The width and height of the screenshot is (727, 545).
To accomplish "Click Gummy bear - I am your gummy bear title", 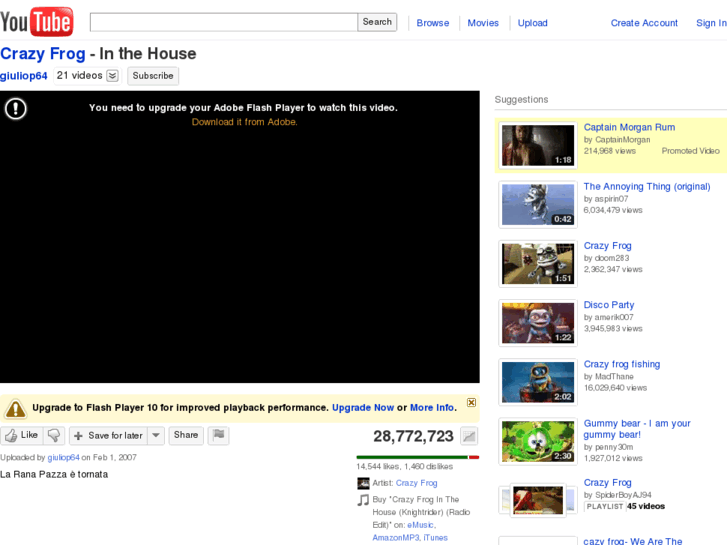I will pos(637,429).
